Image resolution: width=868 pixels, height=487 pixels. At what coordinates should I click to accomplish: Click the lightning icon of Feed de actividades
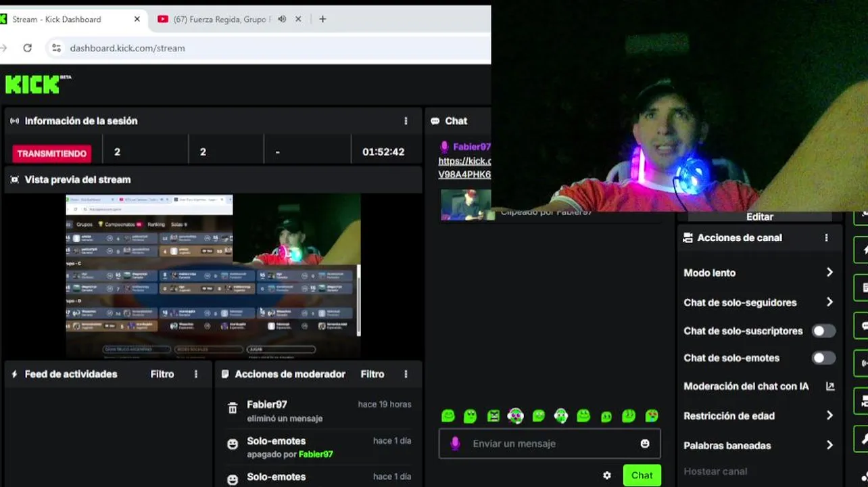coord(14,374)
